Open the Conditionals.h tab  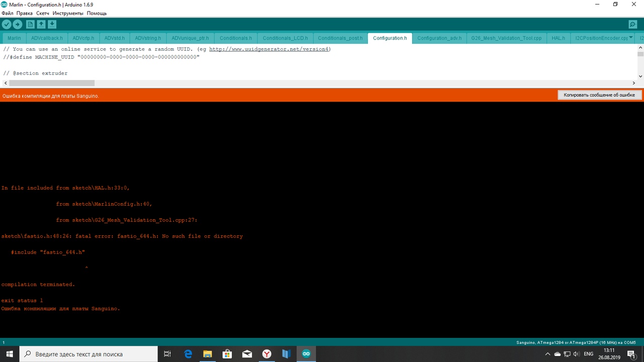coord(236,38)
